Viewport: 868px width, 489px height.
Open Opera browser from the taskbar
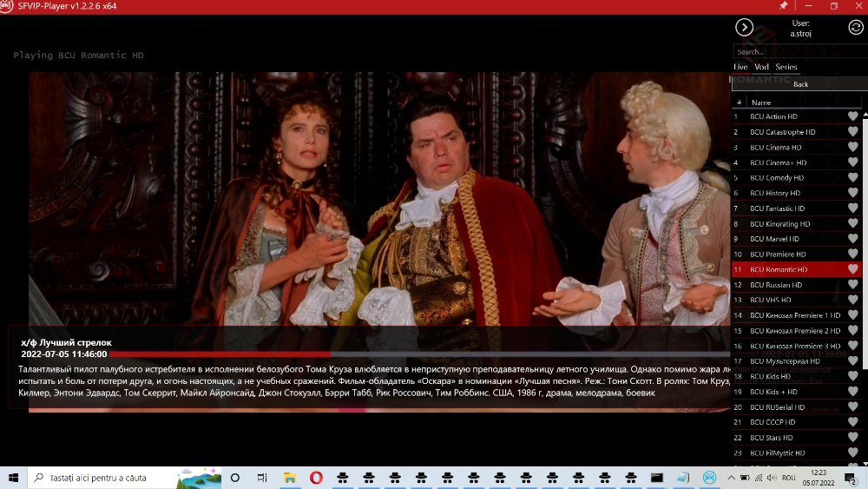tap(316, 478)
